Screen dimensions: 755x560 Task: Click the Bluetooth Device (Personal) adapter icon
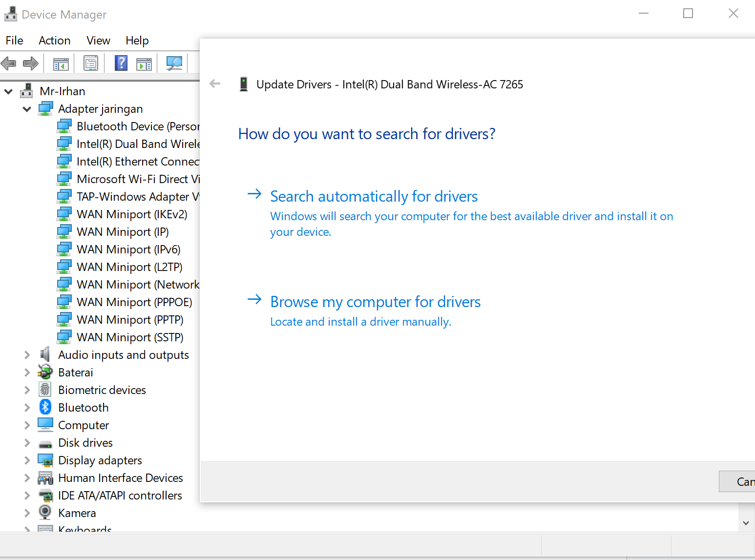tap(64, 126)
